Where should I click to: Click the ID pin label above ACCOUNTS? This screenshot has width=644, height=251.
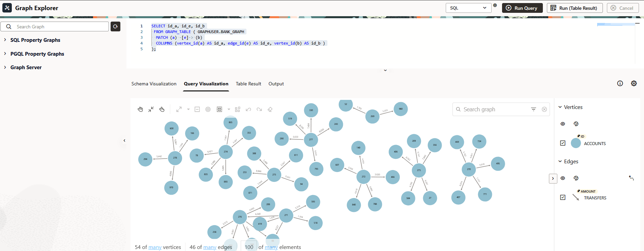(x=581, y=136)
